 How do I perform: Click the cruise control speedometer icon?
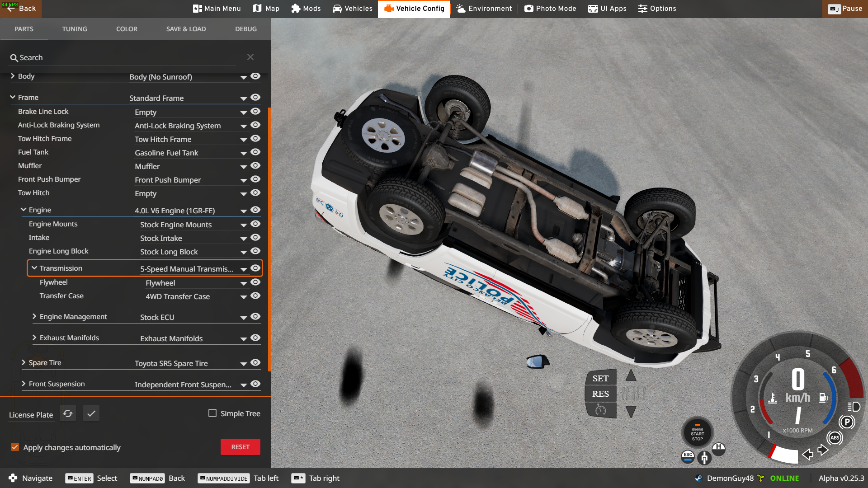(600, 410)
